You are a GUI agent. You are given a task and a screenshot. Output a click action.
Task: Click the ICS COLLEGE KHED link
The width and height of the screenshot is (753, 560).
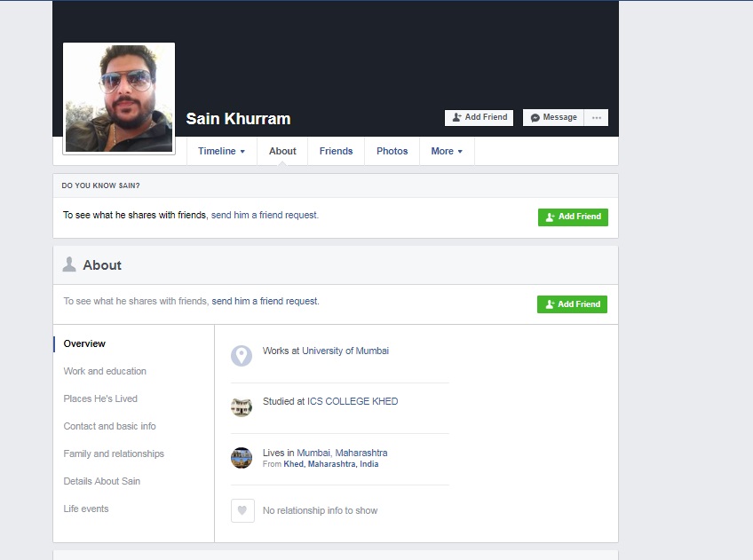pos(353,401)
